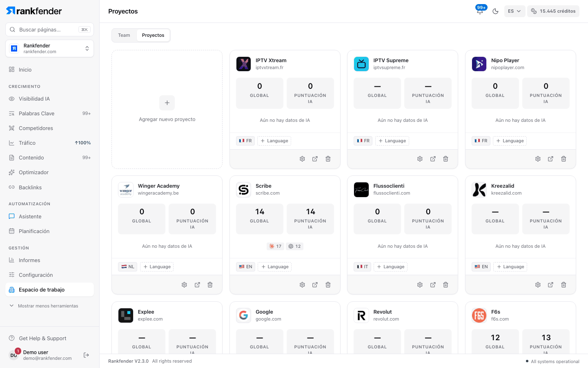Viewport: 588px width, 368px height.
Task: Open Nipo Player external link icon
Action: tap(550, 159)
